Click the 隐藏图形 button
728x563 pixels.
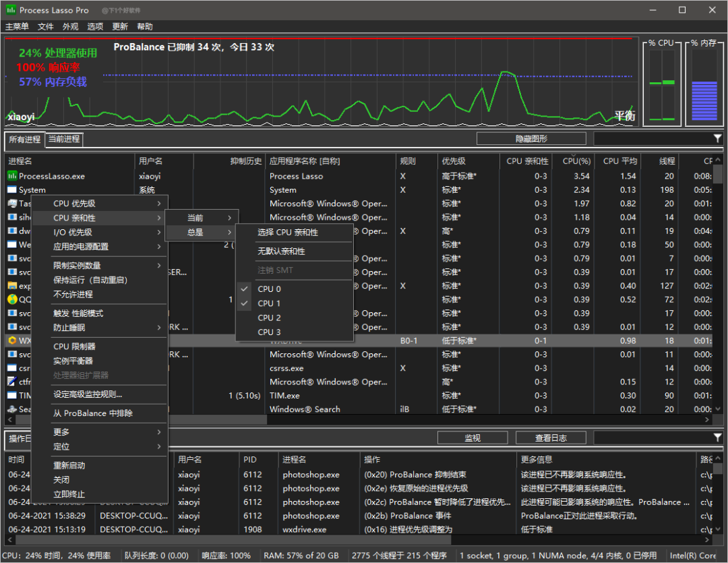pos(531,139)
